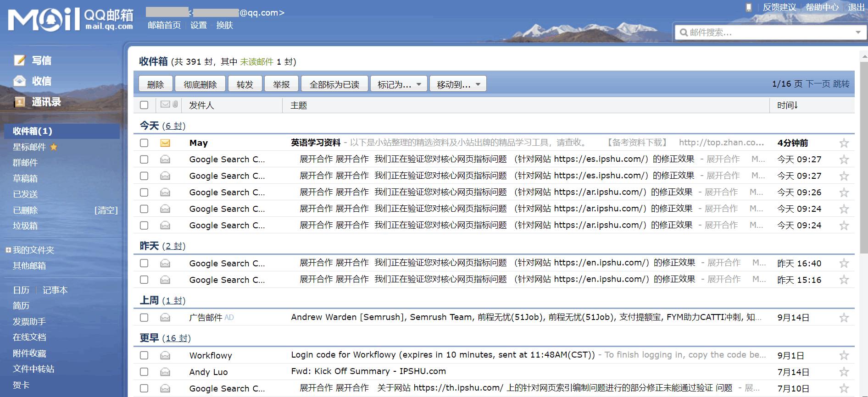This screenshot has height=397, width=868.
Task: Expand the 我的文件夹 tree
Action: (x=8, y=250)
